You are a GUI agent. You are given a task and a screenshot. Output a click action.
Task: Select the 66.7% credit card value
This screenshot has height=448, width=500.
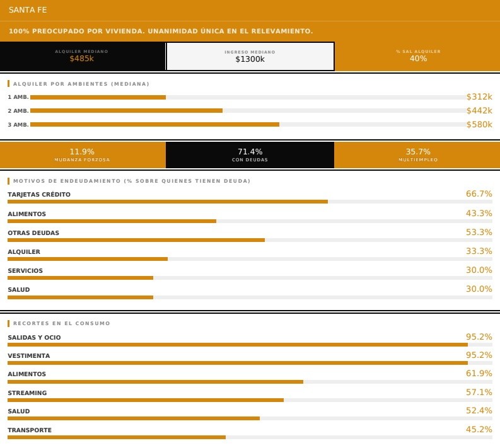479,193
